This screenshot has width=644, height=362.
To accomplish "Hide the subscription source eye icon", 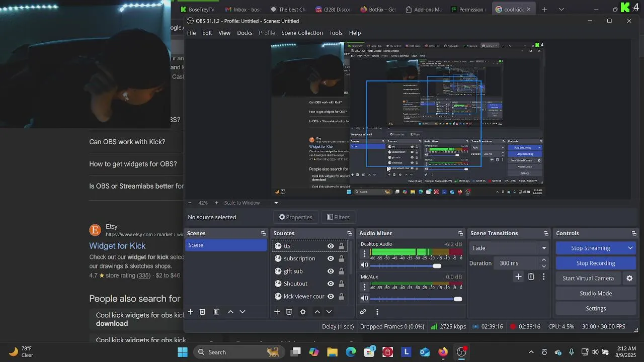I will 331,258.
